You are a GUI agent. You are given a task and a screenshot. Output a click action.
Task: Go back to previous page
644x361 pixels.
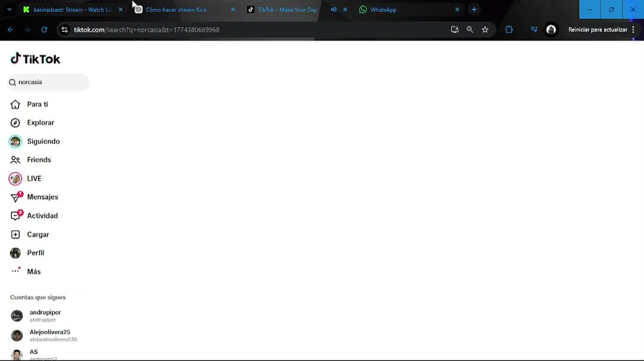(11, 30)
